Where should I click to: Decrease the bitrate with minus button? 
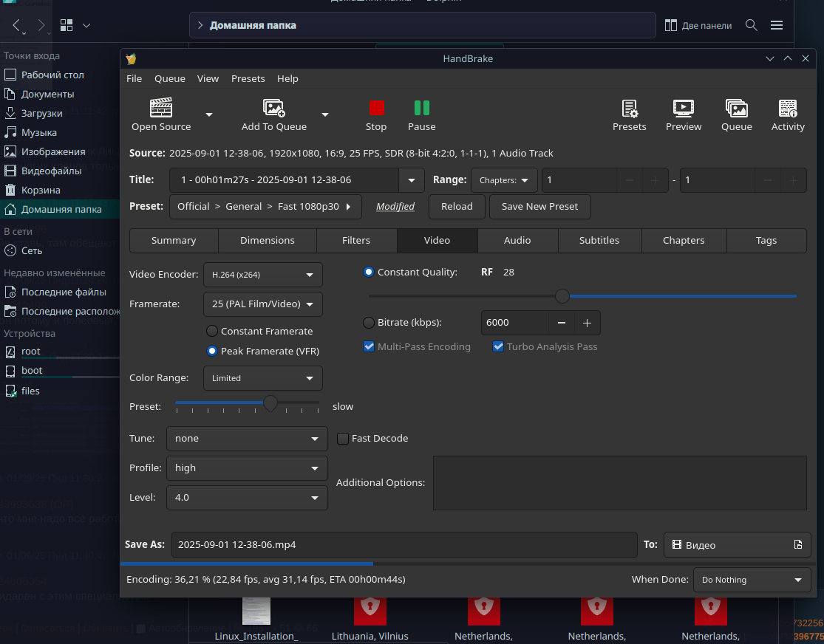click(561, 323)
